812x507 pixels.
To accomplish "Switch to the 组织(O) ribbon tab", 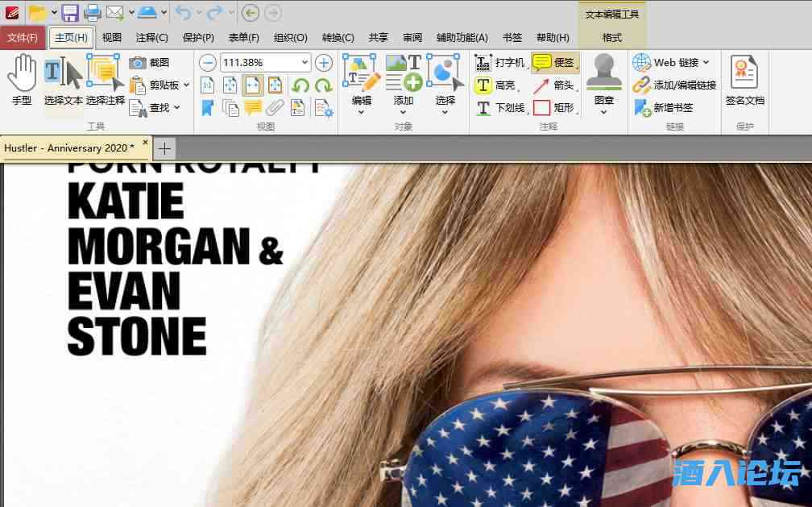I will [291, 38].
